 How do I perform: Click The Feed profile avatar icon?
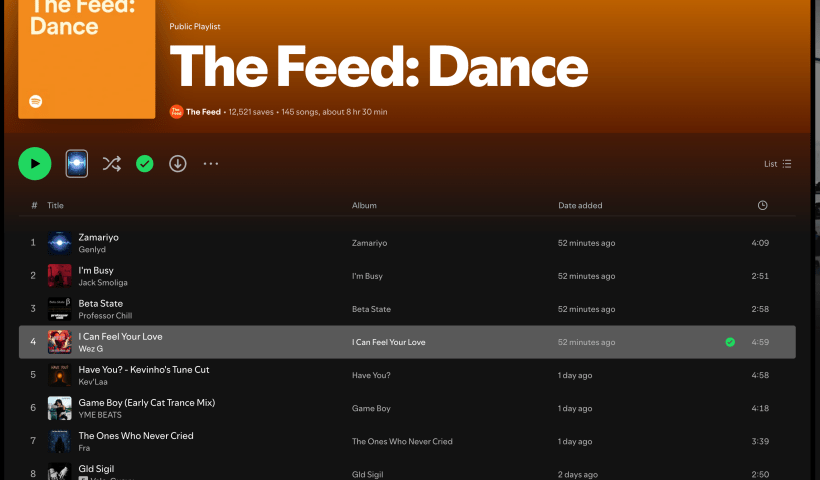tap(176, 112)
